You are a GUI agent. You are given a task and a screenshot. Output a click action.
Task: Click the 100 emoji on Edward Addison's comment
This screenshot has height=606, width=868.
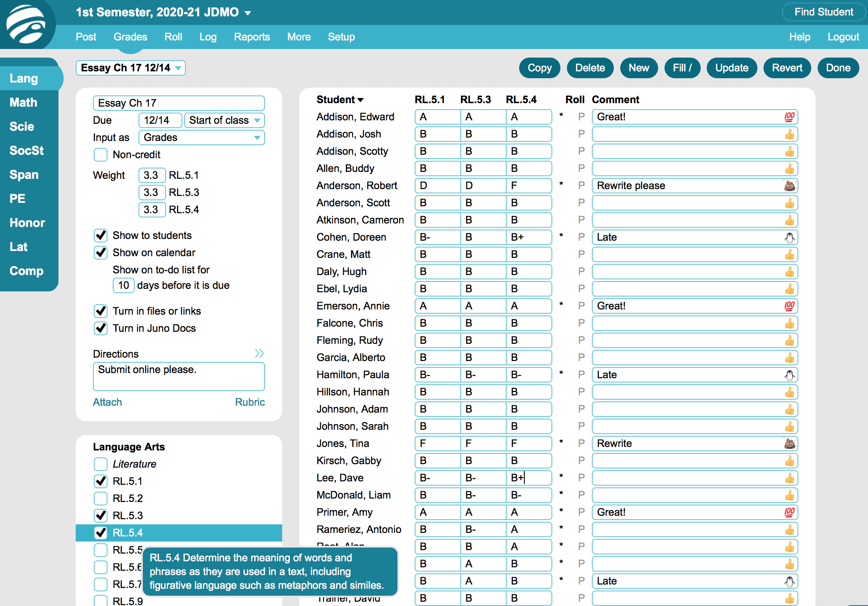click(789, 116)
